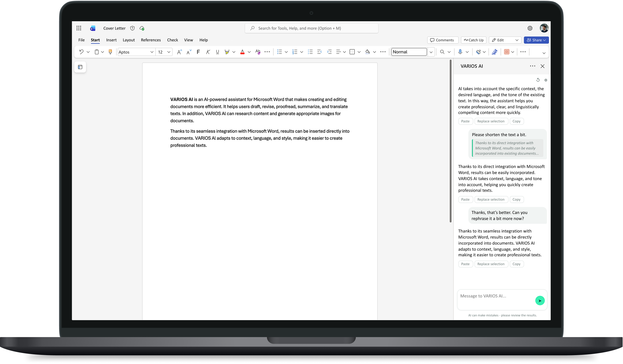Insert a bulleted list
Viewport: 623px width, 364px height.
click(x=280, y=52)
